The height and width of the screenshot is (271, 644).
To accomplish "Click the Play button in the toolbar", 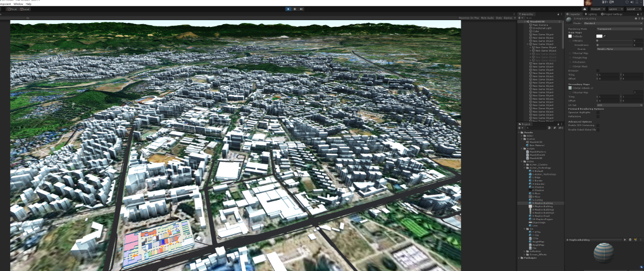I will pos(288,9).
